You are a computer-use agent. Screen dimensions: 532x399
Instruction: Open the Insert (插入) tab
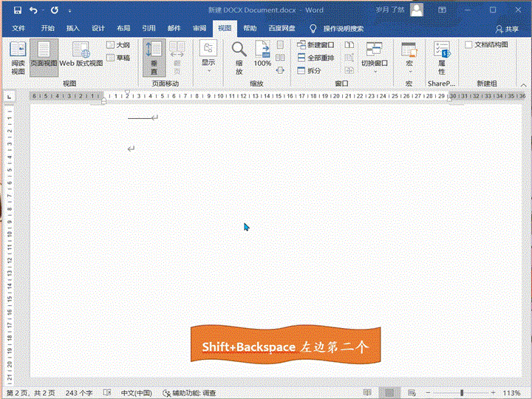pos(72,28)
